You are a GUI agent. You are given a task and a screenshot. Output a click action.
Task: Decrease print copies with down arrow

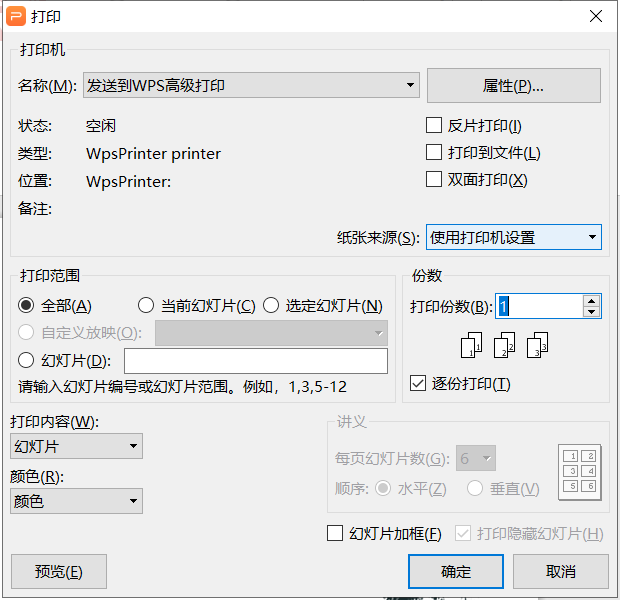click(592, 312)
